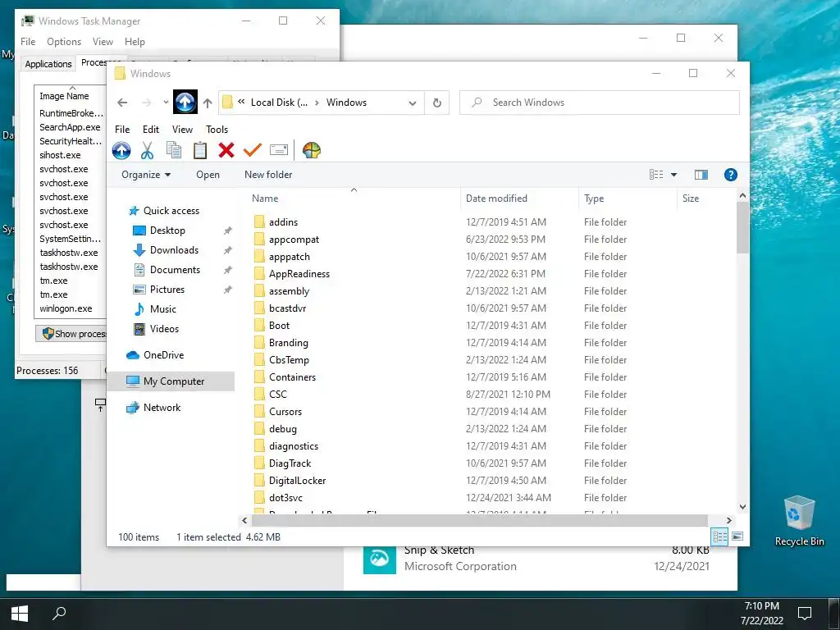Open Explorer Help question mark icon

click(730, 175)
